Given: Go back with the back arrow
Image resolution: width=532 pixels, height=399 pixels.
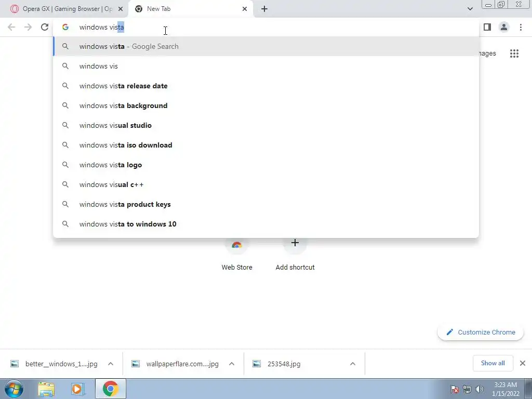Looking at the screenshot, I should tap(11, 27).
